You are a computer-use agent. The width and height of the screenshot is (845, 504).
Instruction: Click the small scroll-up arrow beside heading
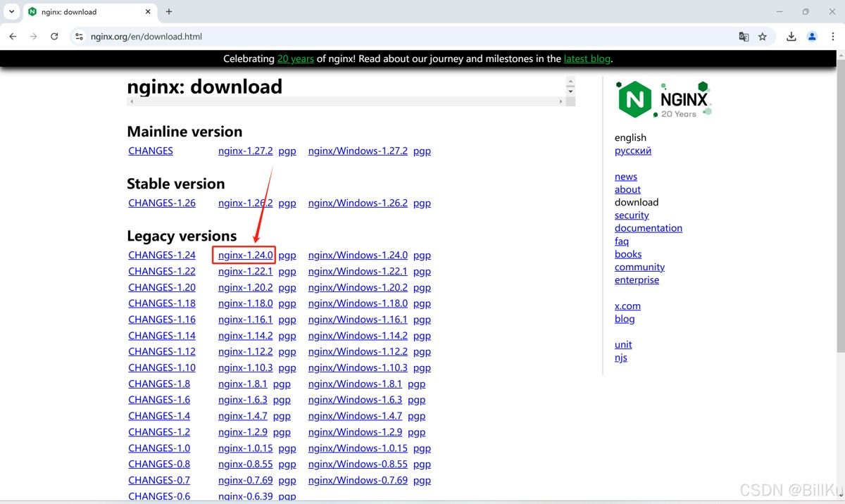pyautogui.click(x=570, y=82)
